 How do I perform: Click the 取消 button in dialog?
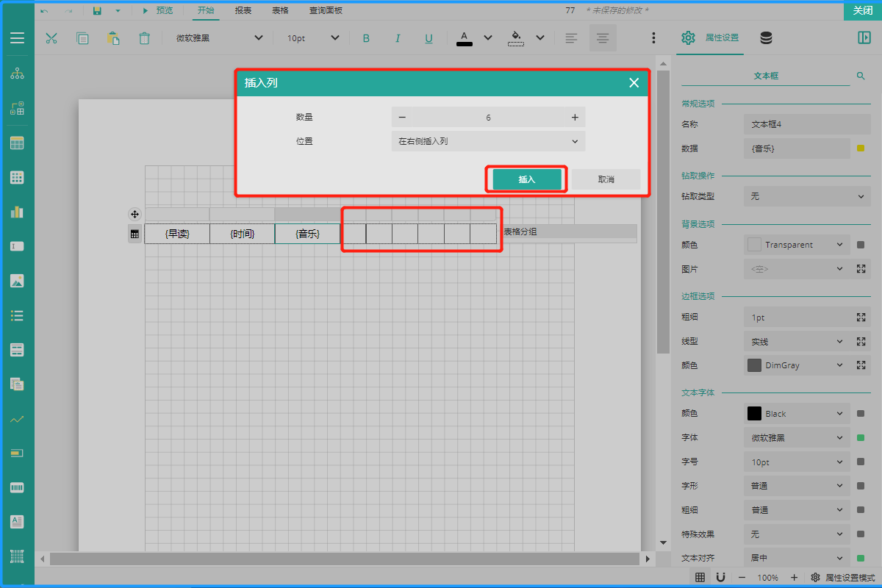pos(606,179)
